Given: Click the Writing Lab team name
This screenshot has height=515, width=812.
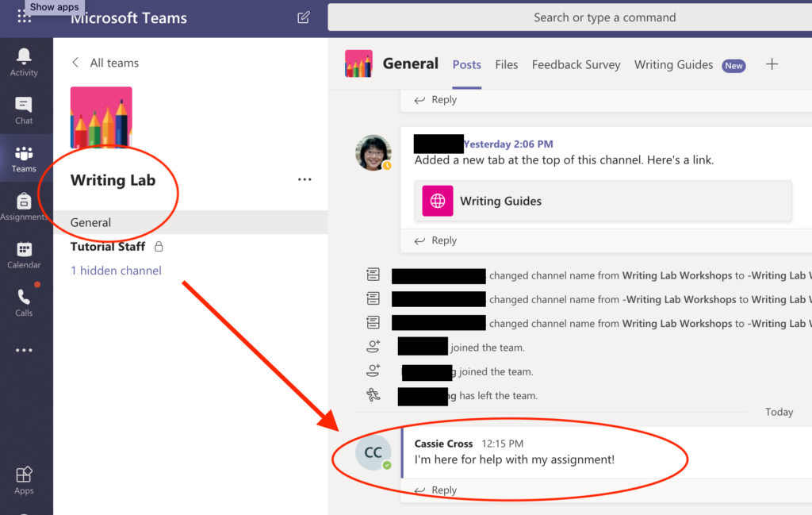Looking at the screenshot, I should click(x=113, y=180).
